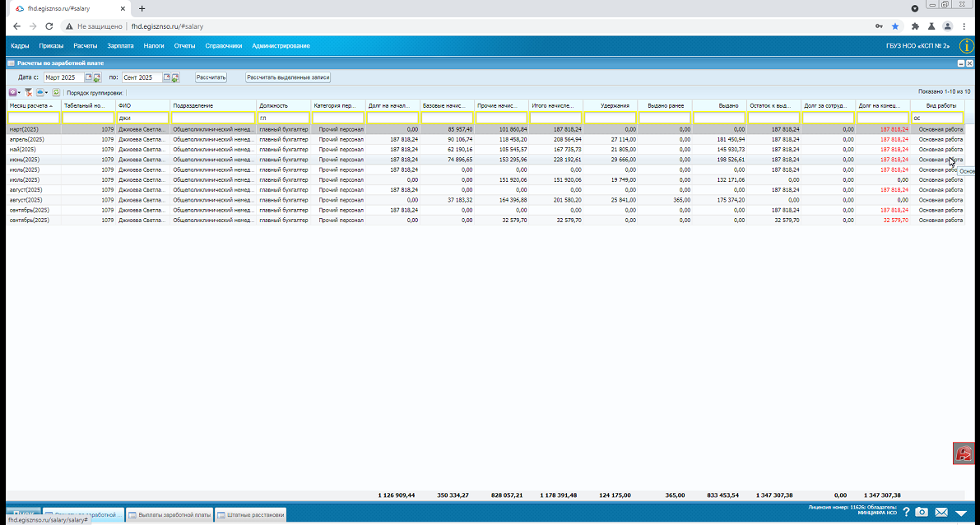
Task: Click the Должность filter field containing гл
Action: [x=284, y=118]
